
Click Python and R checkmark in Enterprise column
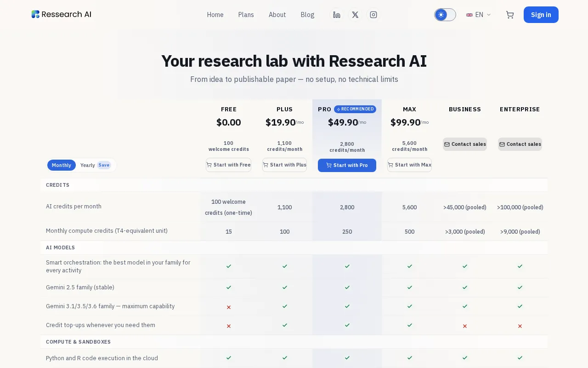pos(520,358)
